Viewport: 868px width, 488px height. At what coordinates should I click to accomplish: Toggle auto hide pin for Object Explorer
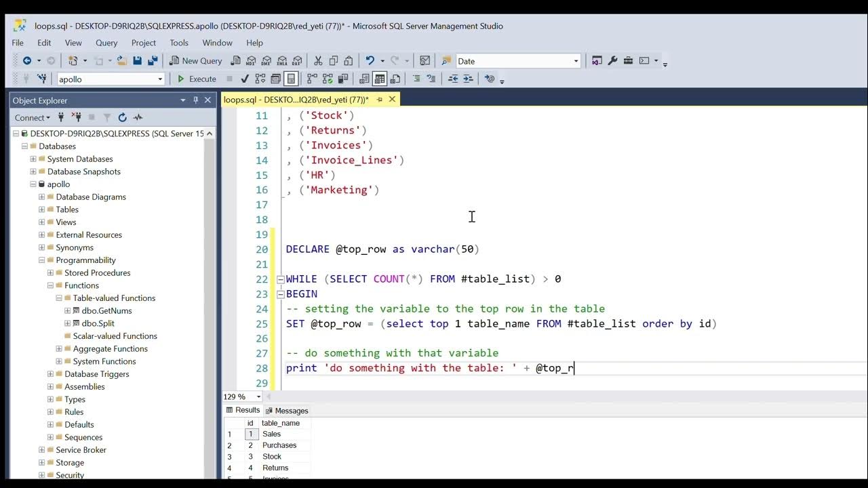(x=195, y=100)
